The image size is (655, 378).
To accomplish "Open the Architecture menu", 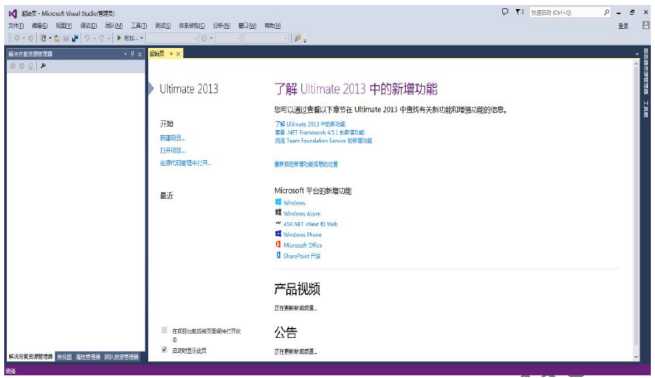I will (192, 26).
